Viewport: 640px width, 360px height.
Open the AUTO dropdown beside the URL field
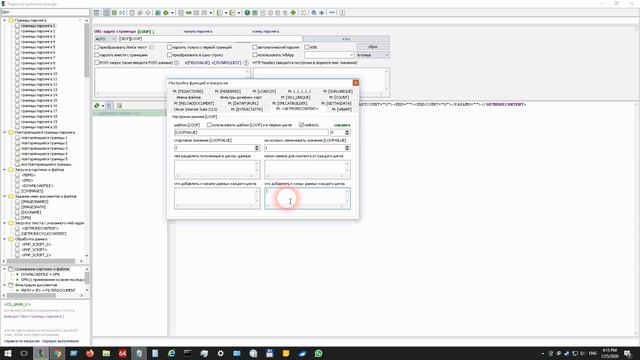(x=106, y=39)
